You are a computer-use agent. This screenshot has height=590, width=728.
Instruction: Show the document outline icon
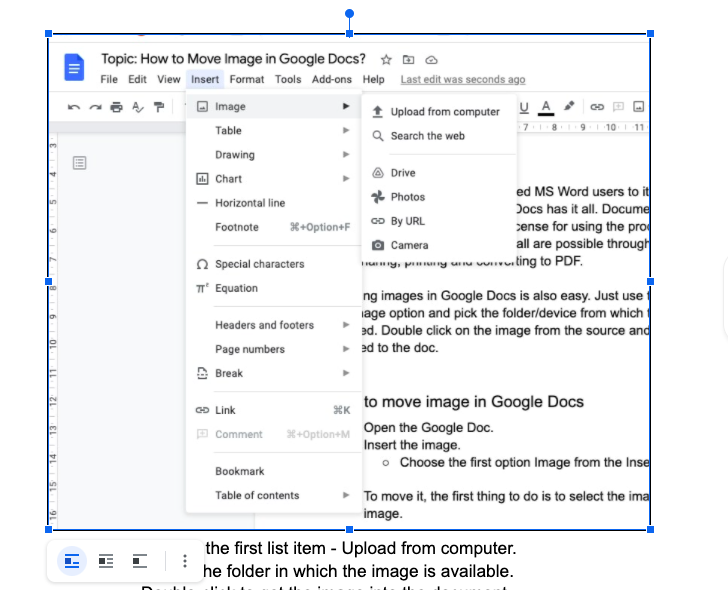(79, 163)
